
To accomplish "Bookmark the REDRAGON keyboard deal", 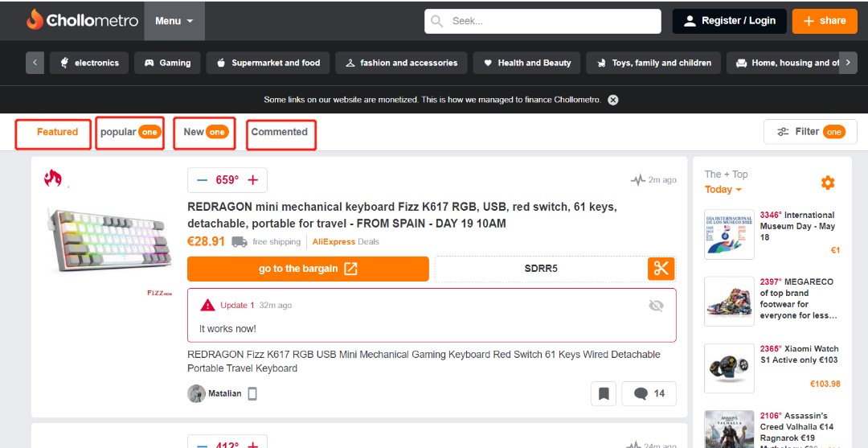I will point(604,394).
